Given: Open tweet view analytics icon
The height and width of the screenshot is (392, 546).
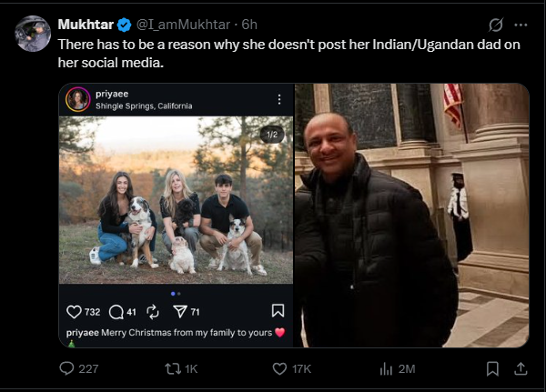Looking at the screenshot, I should (385, 368).
